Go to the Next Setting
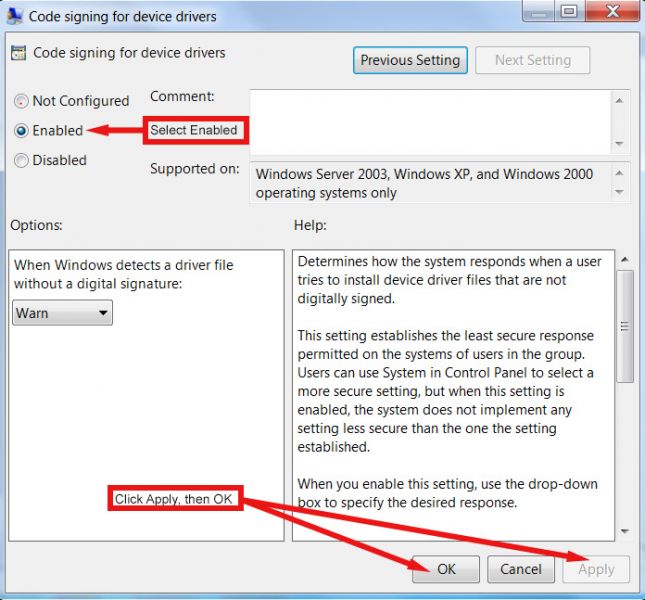The image size is (645, 600). coord(532,60)
